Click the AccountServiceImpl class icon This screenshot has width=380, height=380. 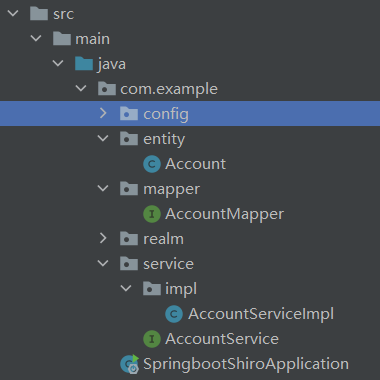pyautogui.click(x=174, y=314)
